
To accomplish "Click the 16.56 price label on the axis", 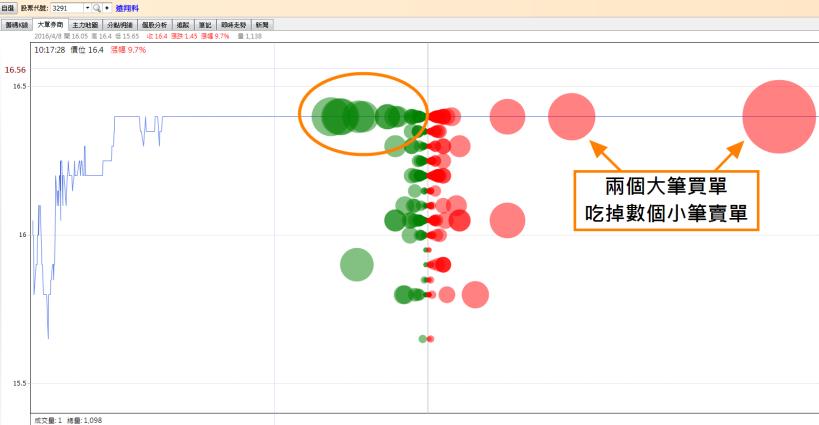I will click(x=15, y=70).
